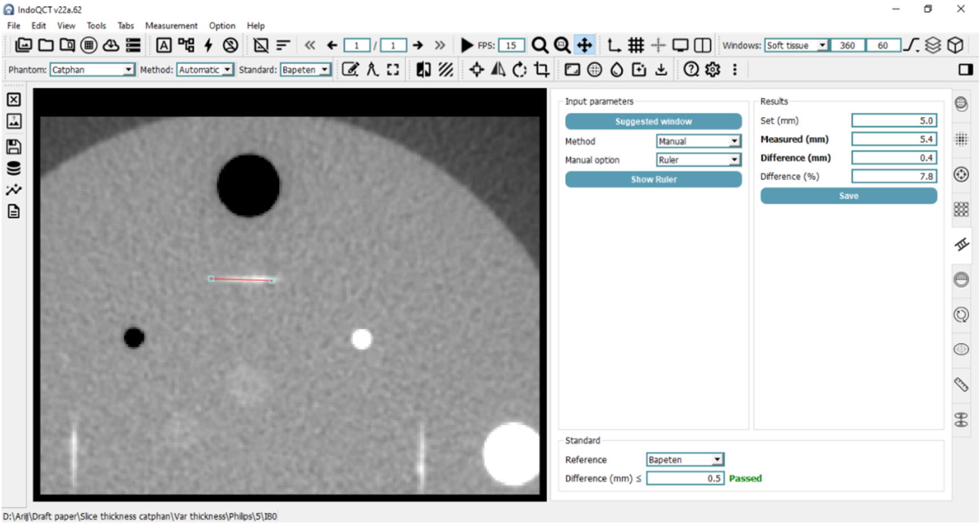Activate the crop tool
The height and width of the screenshot is (524, 980).
click(541, 69)
